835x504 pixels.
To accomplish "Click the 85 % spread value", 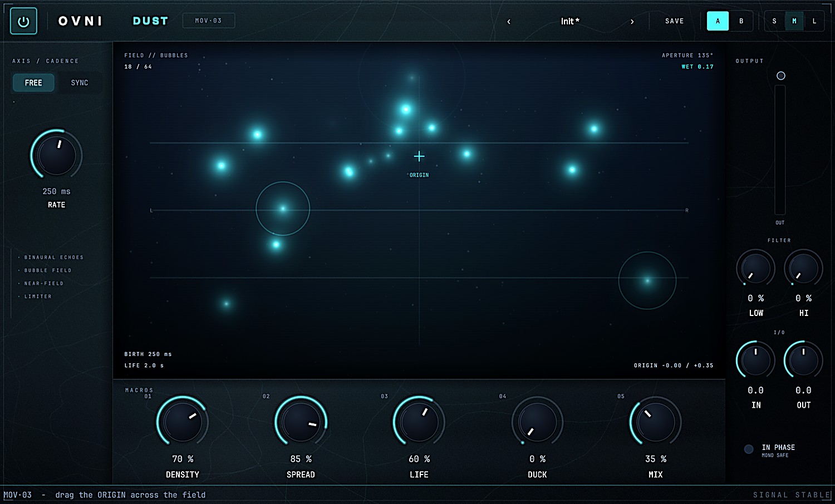I will [x=301, y=459].
